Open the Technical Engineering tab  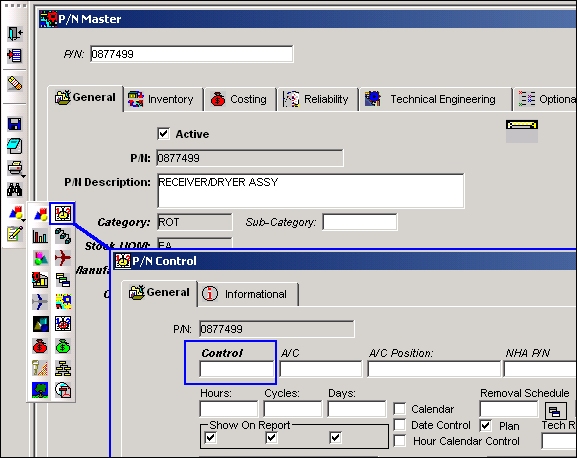coord(436,99)
